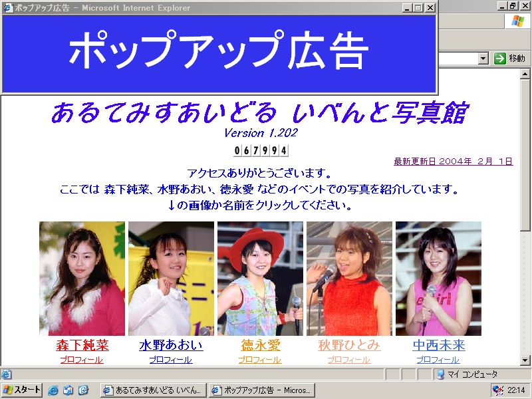Viewport: 532px width, 399px height.
Task: Click the 中西未来 photo thumbnail
Action: click(x=438, y=279)
